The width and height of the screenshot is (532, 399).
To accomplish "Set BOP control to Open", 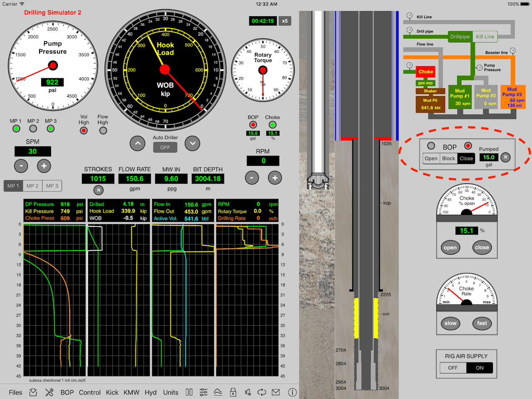I will click(431, 158).
